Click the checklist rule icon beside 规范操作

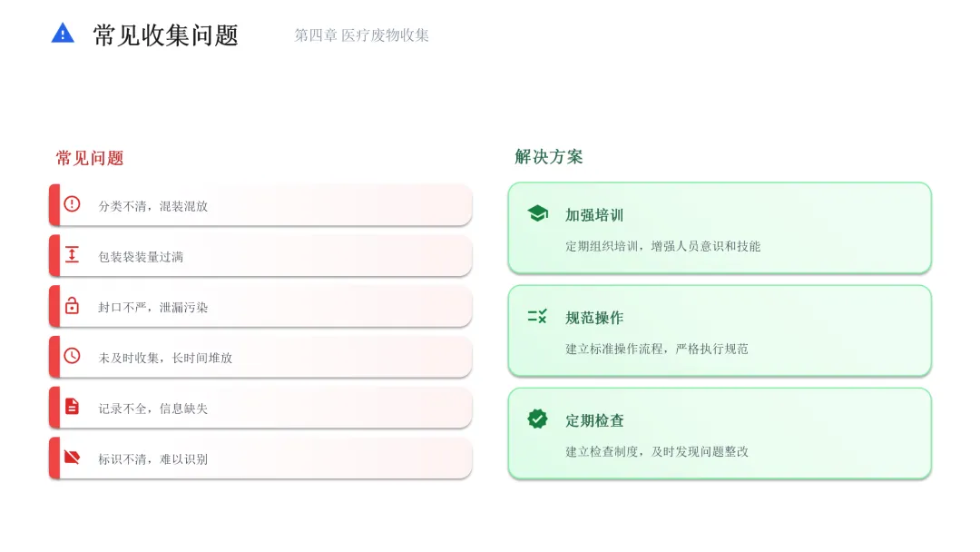point(537,317)
